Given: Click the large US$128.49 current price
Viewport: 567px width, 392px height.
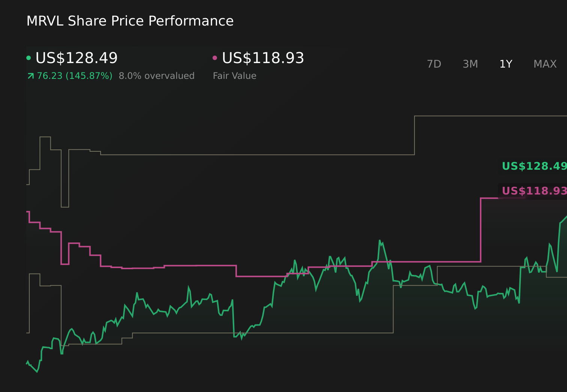Looking at the screenshot, I should click(77, 57).
